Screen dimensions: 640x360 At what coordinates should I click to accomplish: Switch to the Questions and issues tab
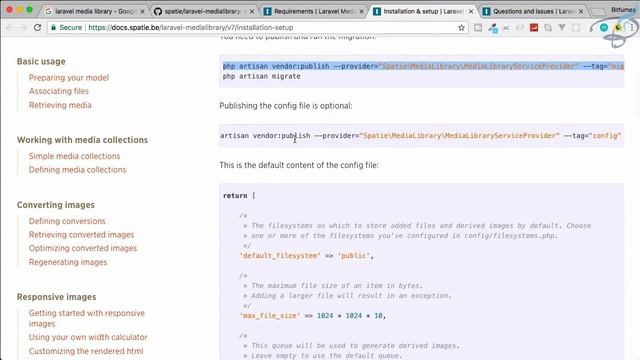[x=533, y=11]
